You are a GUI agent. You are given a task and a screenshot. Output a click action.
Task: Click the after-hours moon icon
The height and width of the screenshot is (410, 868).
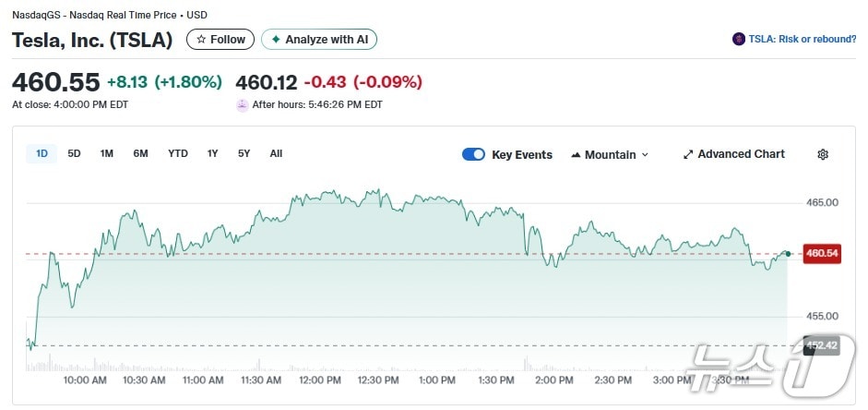(x=243, y=104)
